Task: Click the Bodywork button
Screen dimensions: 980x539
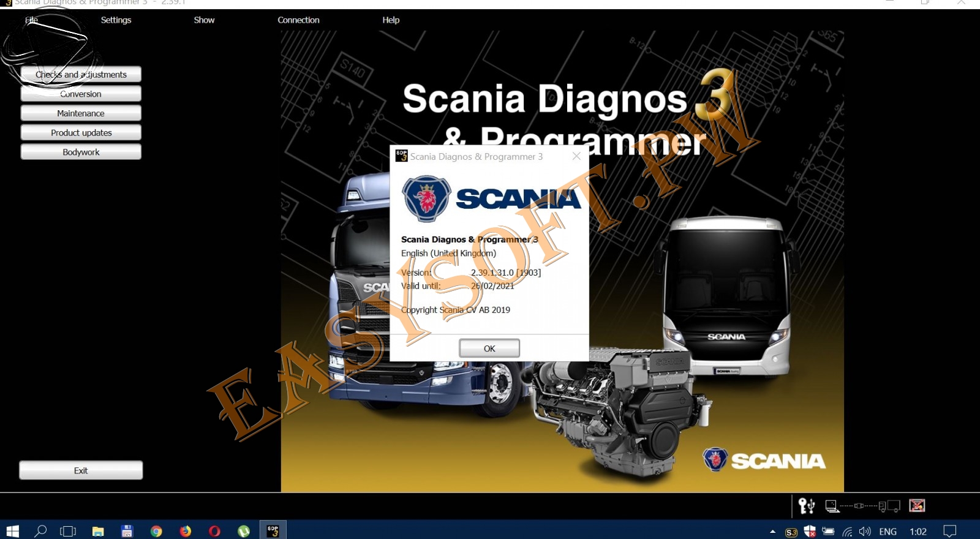Action: click(81, 152)
